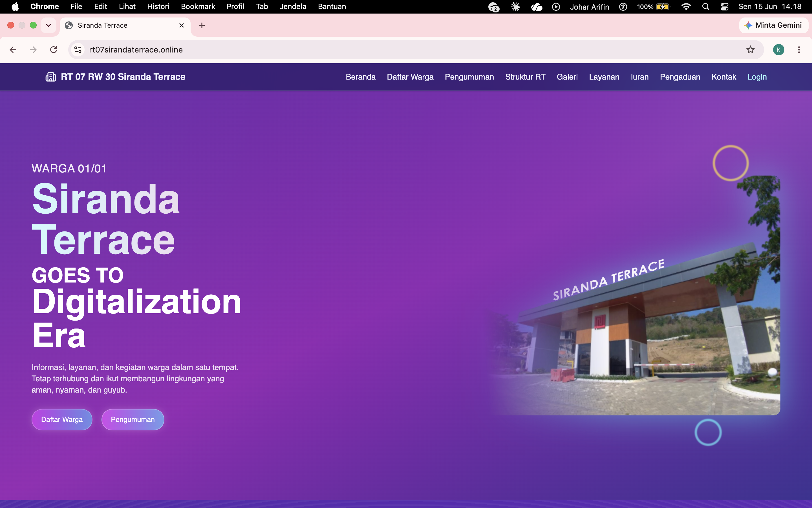Go to Beranda in the site navigation
This screenshot has width=812, height=508.
(361, 77)
